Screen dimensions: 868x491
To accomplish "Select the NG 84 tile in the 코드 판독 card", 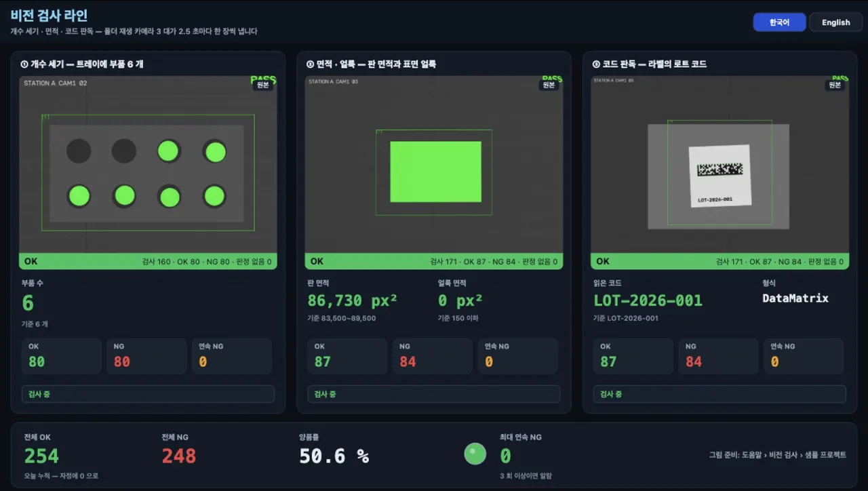I will point(719,356).
